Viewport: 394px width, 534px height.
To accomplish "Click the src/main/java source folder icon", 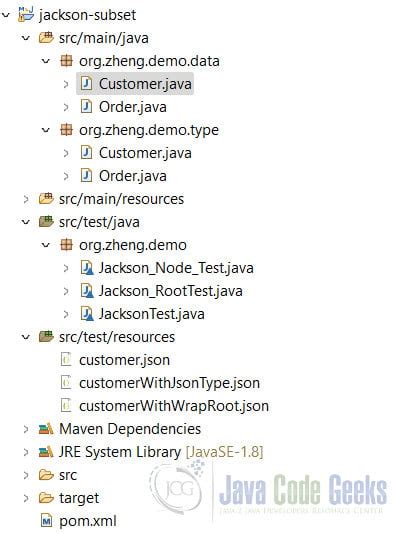I will [46, 37].
